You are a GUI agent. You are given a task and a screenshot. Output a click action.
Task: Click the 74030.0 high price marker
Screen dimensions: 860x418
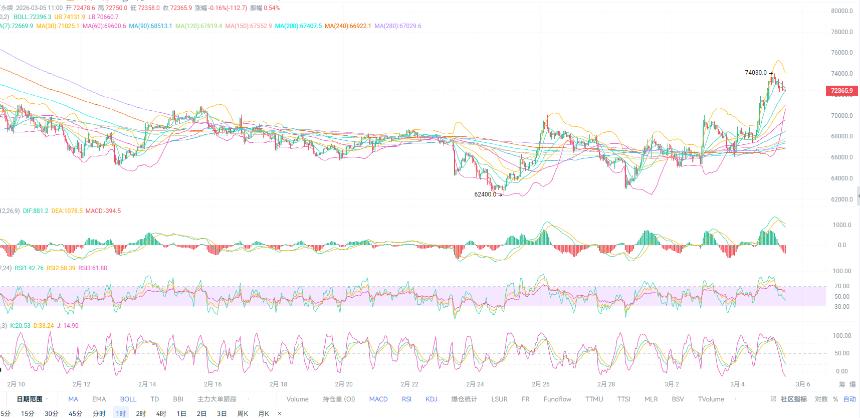[755, 72]
